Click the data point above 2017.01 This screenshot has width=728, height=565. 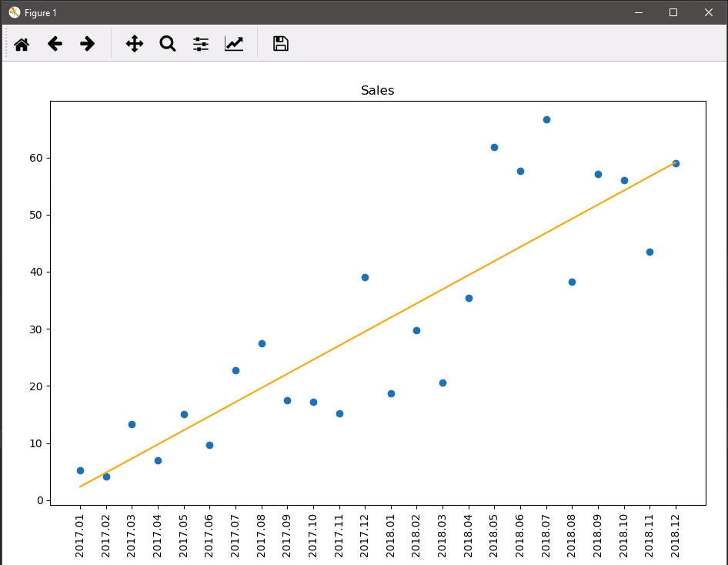[80, 471]
